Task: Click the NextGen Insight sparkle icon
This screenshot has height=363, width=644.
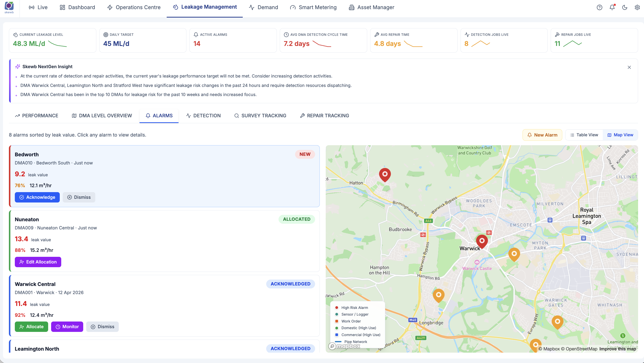Action: 18,66
